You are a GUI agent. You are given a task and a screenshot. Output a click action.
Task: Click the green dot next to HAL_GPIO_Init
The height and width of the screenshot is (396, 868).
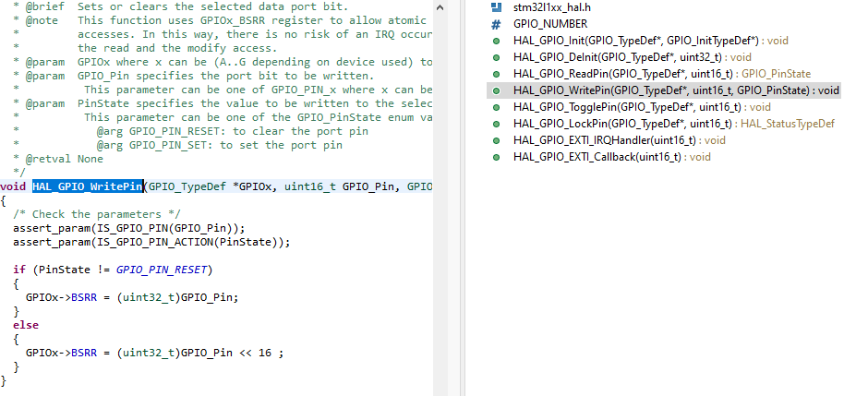496,41
